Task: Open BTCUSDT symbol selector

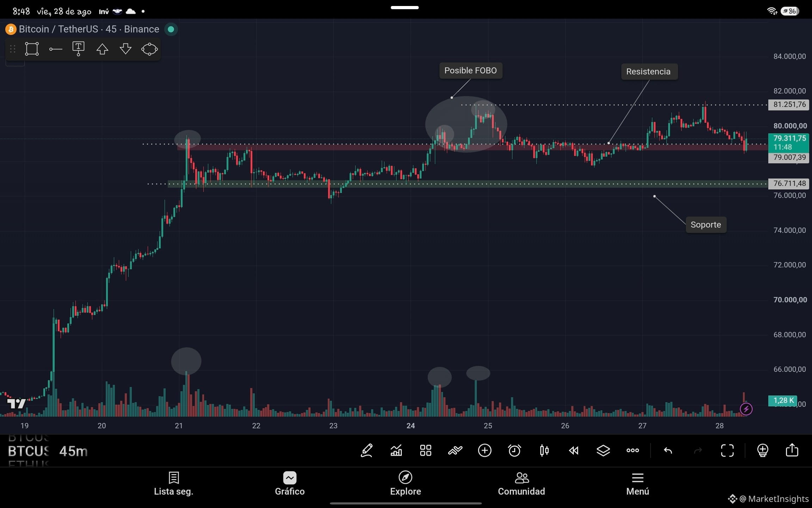Action: pyautogui.click(x=29, y=451)
